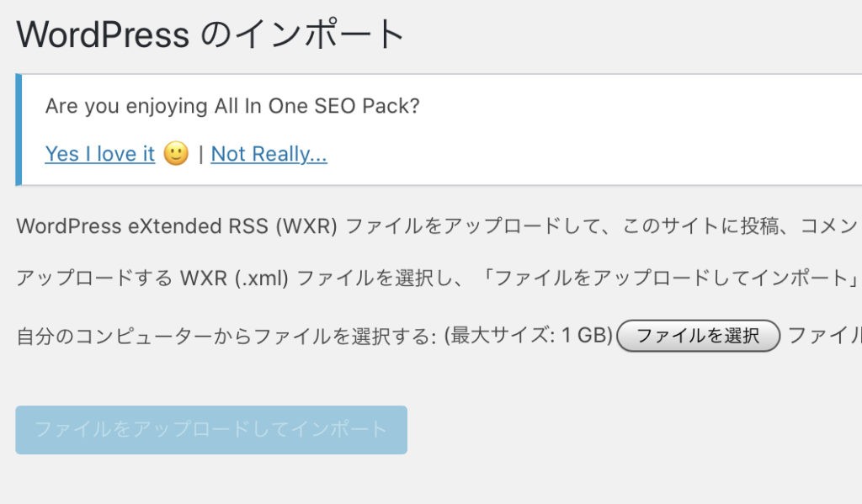Select the "WordPress のインポート" page heading
Viewport: 862px width, 504px height.
[210, 34]
